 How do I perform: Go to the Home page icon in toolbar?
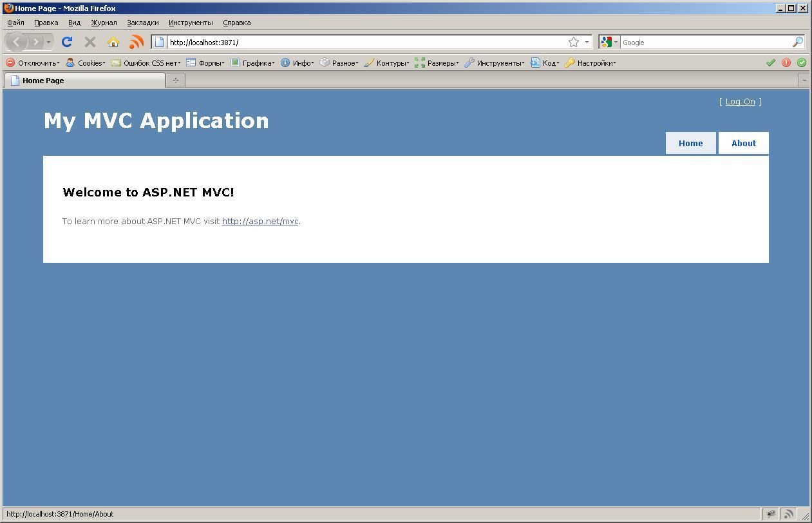coord(113,43)
